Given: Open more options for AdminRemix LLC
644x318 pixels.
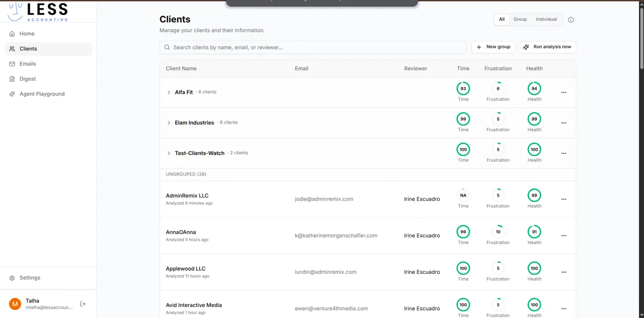Looking at the screenshot, I should (563, 199).
